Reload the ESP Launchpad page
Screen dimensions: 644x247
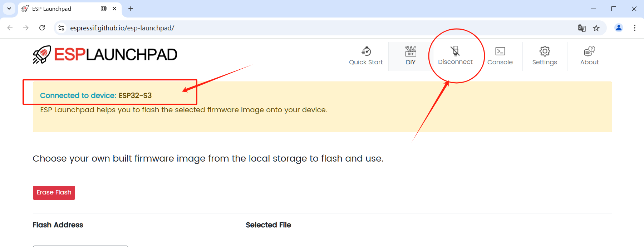42,28
